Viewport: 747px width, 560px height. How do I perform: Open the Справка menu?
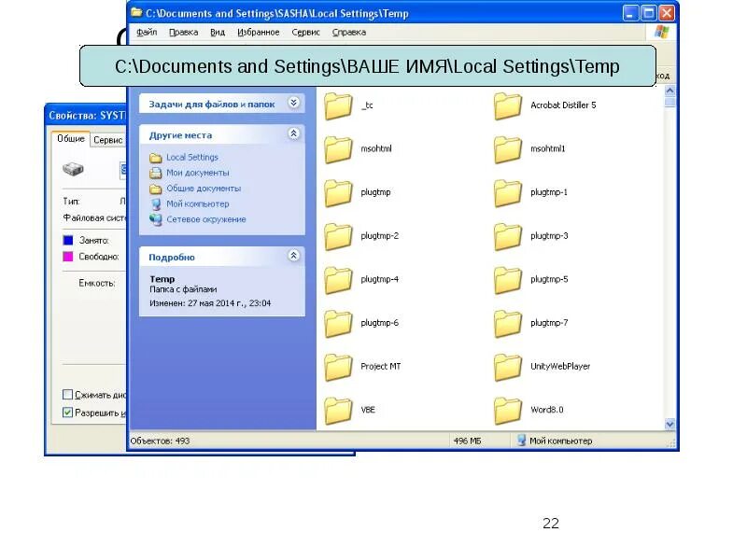(349, 33)
